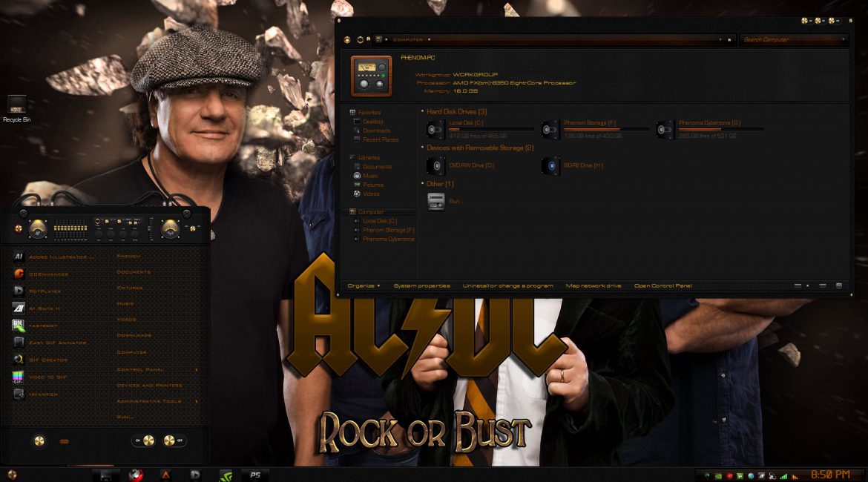Launch GIF Creator icon
Image resolution: width=868 pixels, height=482 pixels.
coord(19,360)
